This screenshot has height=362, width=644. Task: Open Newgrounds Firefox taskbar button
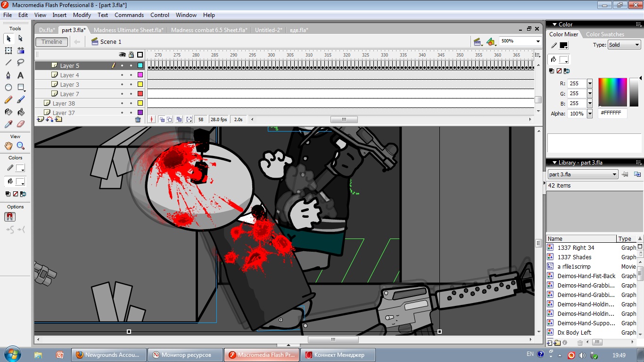pos(108,355)
